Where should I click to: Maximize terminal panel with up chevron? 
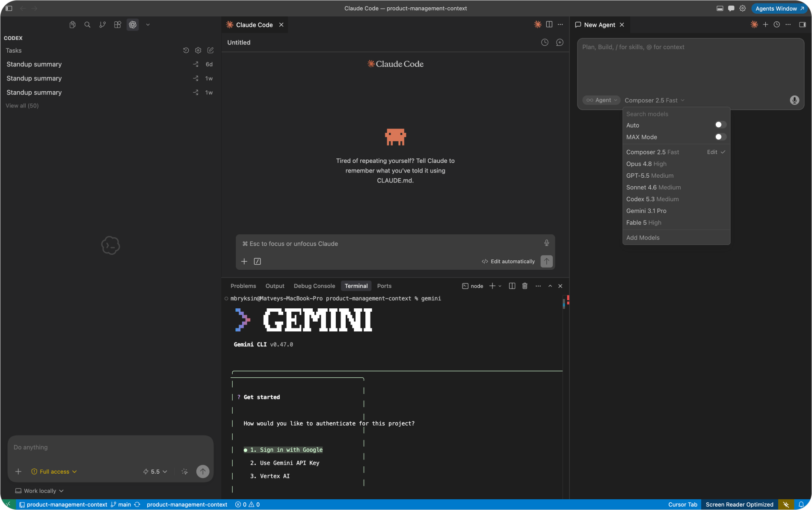pyautogui.click(x=550, y=286)
